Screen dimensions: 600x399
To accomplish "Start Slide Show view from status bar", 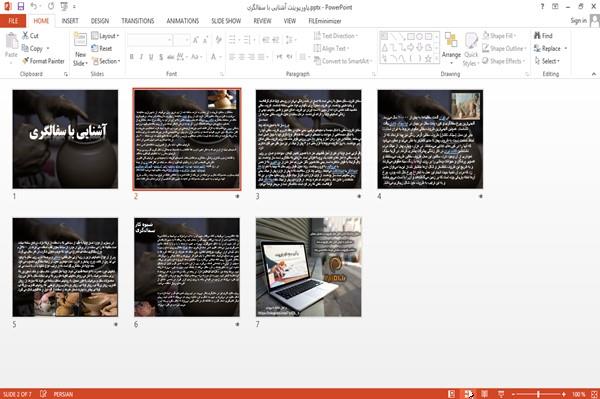I will click(501, 394).
